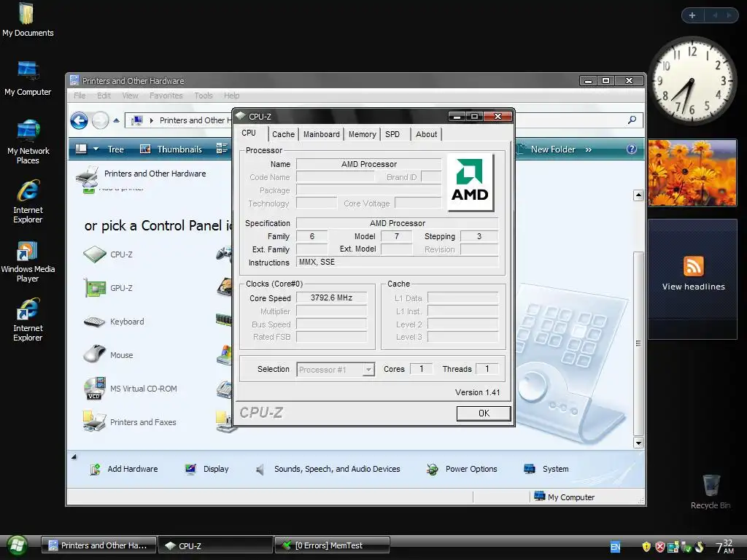Switch to MemTest taskbar button
747x560 pixels.
click(332, 545)
